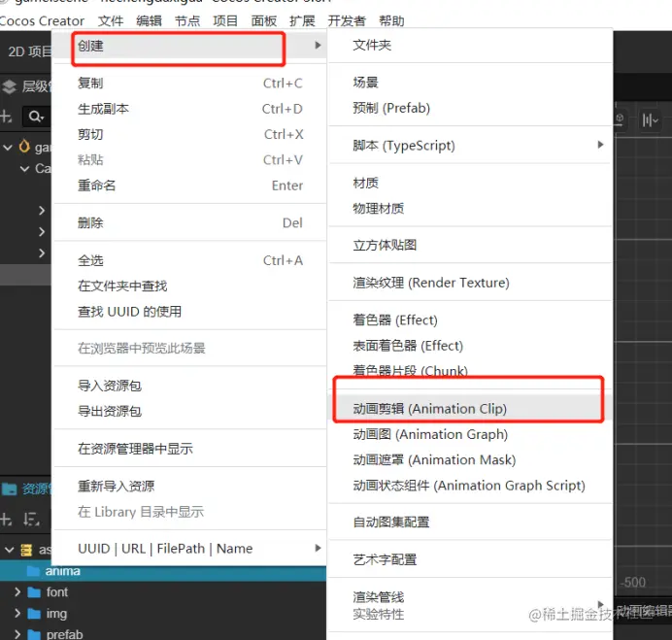Collapse the scene root node arrow
Viewport: 672px width, 640px height.
(x=8, y=148)
